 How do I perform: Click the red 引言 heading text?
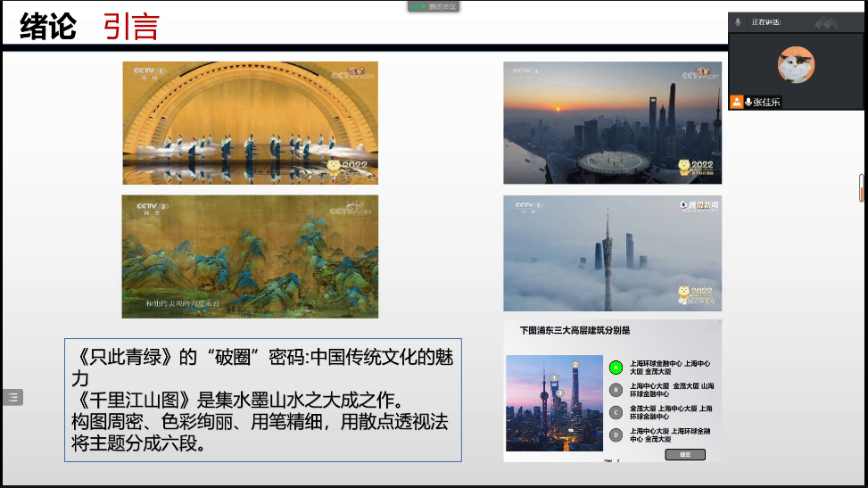pos(131,26)
